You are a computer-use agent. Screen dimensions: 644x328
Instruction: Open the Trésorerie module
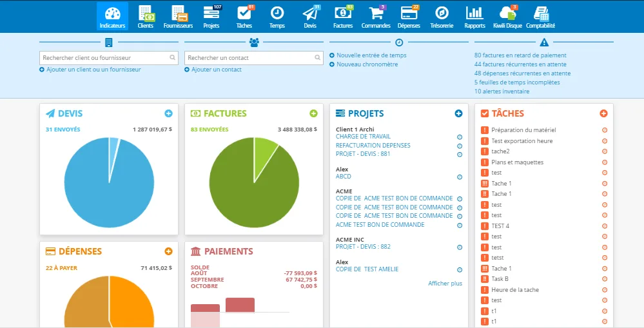point(442,16)
